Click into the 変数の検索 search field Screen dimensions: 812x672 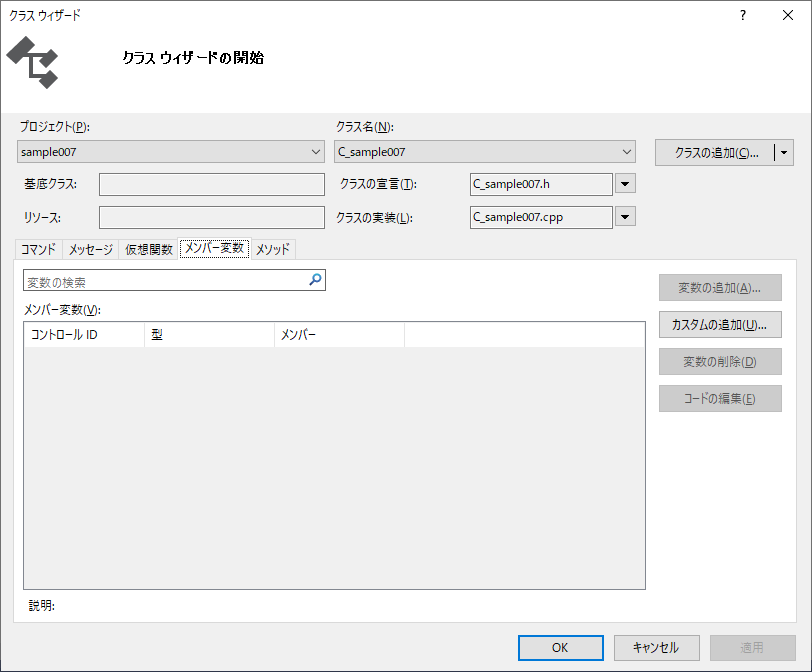pyautogui.click(x=165, y=282)
